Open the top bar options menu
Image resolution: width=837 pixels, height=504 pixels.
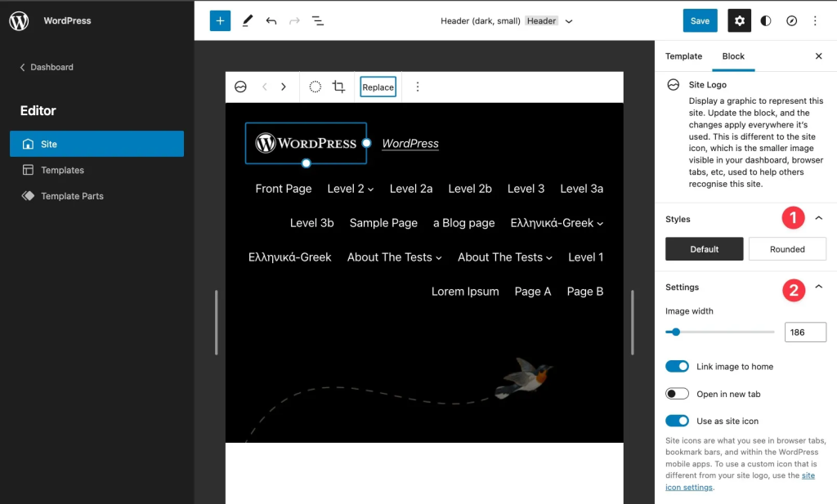tap(815, 20)
